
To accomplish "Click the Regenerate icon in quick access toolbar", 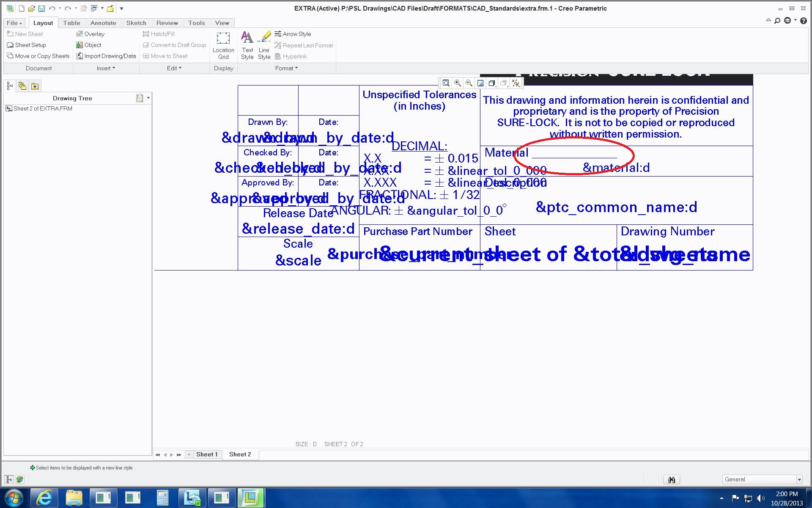I will click(83, 8).
